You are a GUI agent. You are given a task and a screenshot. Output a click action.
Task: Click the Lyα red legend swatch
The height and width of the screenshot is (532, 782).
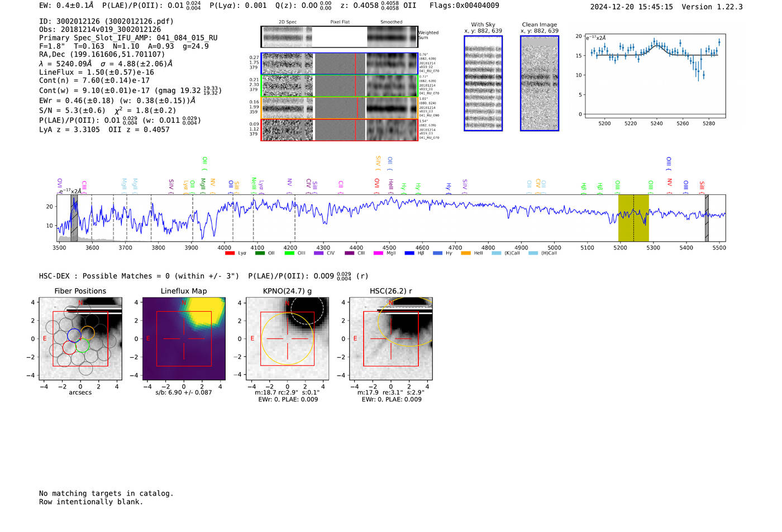pyautogui.click(x=230, y=253)
